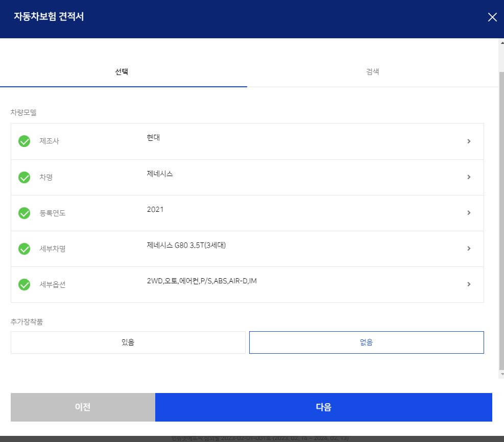Click the right-side vertical scrollbar
The image size is (504, 442).
[500, 204]
